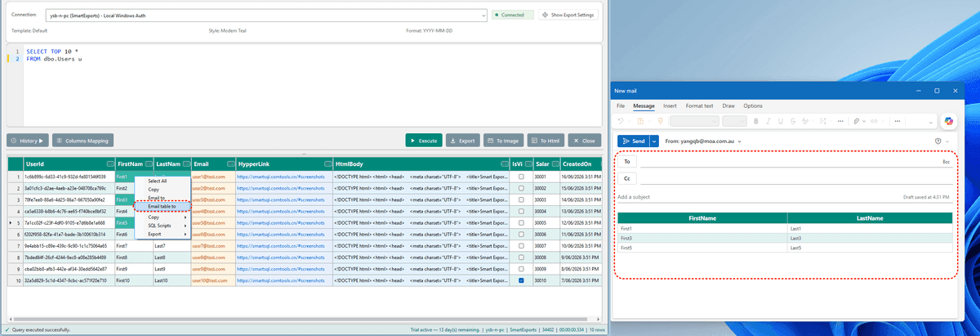Click the IsVi column filter icon

click(528, 164)
